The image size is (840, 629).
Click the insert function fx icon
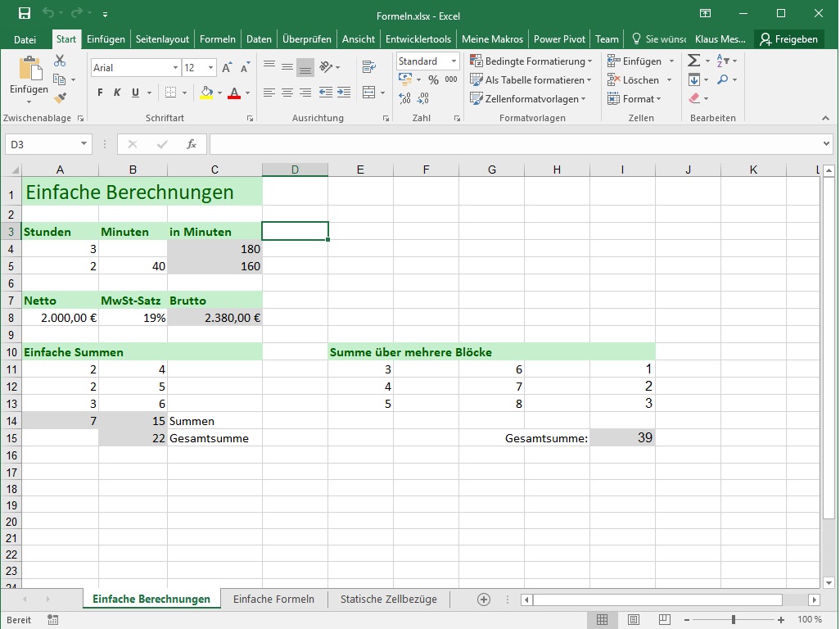[x=192, y=144]
